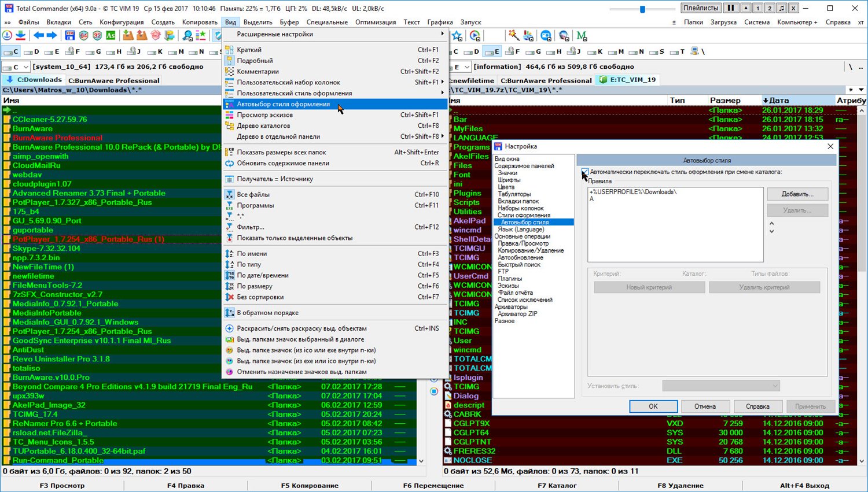Image resolution: width=868 pixels, height=492 pixels.
Task: Click the star favorites toolbar icon
Action: pyautogui.click(x=457, y=36)
